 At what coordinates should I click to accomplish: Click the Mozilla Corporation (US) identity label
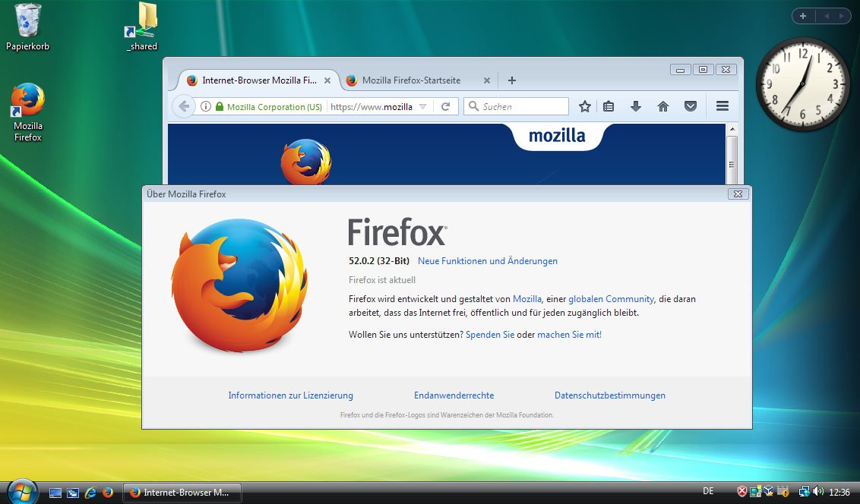coord(274,107)
